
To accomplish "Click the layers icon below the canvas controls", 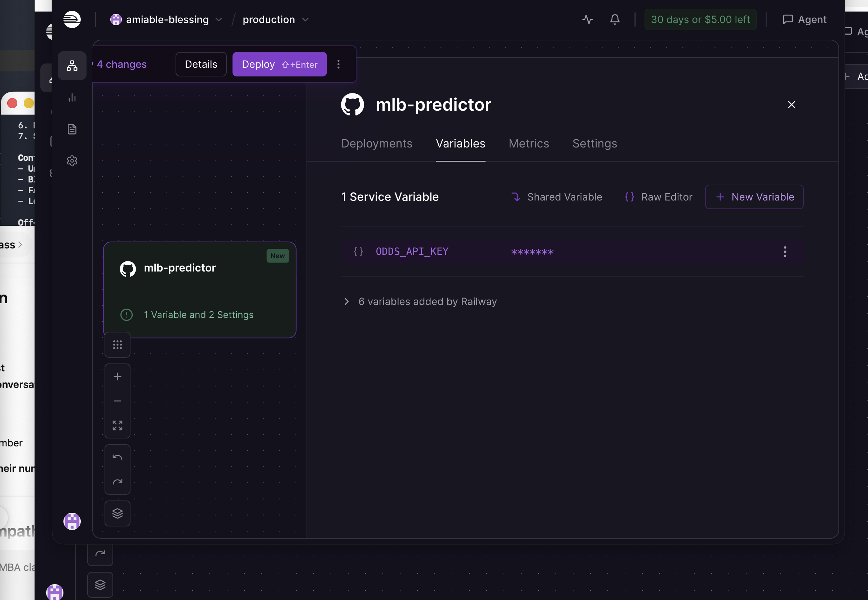I will pyautogui.click(x=117, y=513).
